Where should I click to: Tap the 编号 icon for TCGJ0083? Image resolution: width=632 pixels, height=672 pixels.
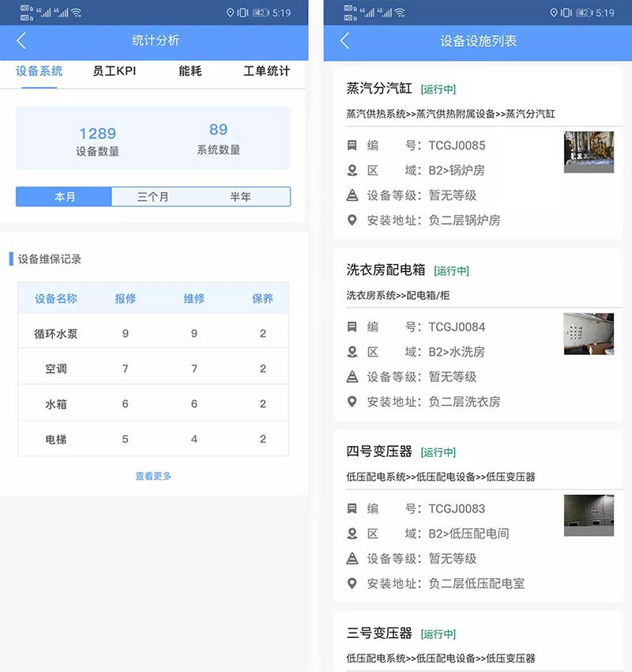pyautogui.click(x=352, y=508)
